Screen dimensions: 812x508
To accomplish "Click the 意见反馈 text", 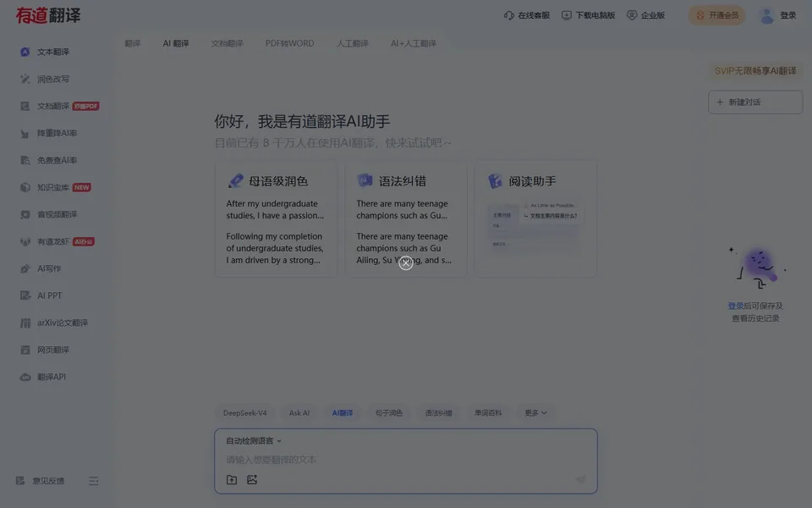I will click(x=48, y=481).
